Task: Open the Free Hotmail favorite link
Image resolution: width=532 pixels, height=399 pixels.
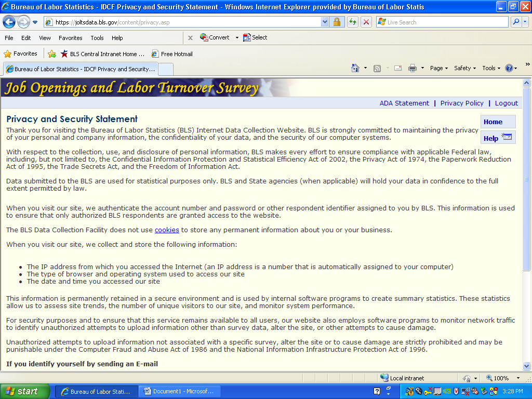Action: (x=172, y=54)
